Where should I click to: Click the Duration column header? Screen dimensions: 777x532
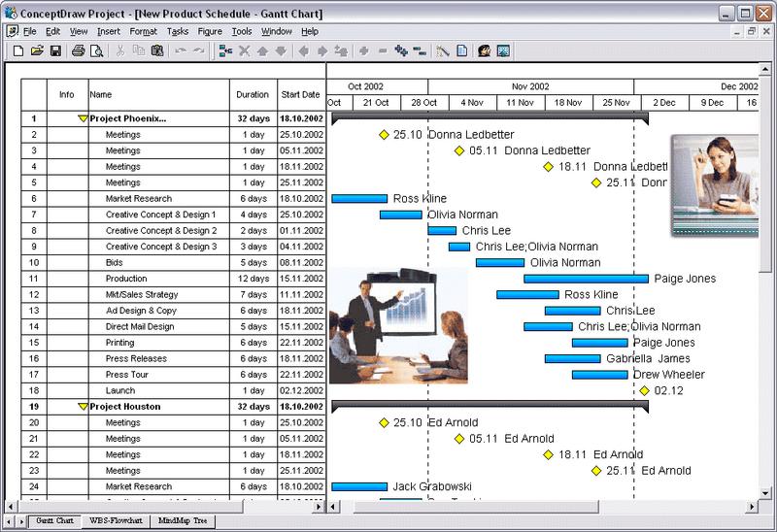pyautogui.click(x=253, y=95)
